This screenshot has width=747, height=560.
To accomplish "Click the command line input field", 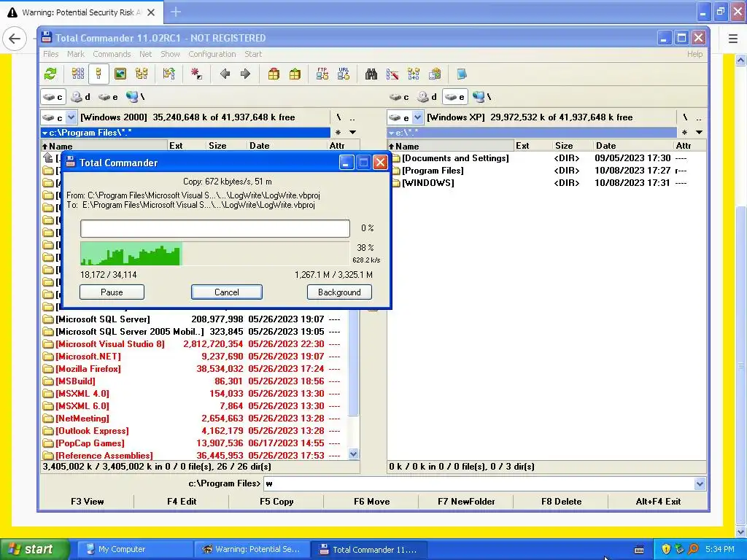I will click(x=479, y=484).
